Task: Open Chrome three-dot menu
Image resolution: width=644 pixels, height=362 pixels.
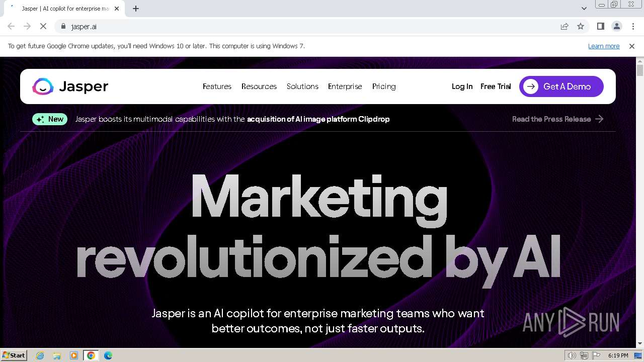Action: coord(633,26)
